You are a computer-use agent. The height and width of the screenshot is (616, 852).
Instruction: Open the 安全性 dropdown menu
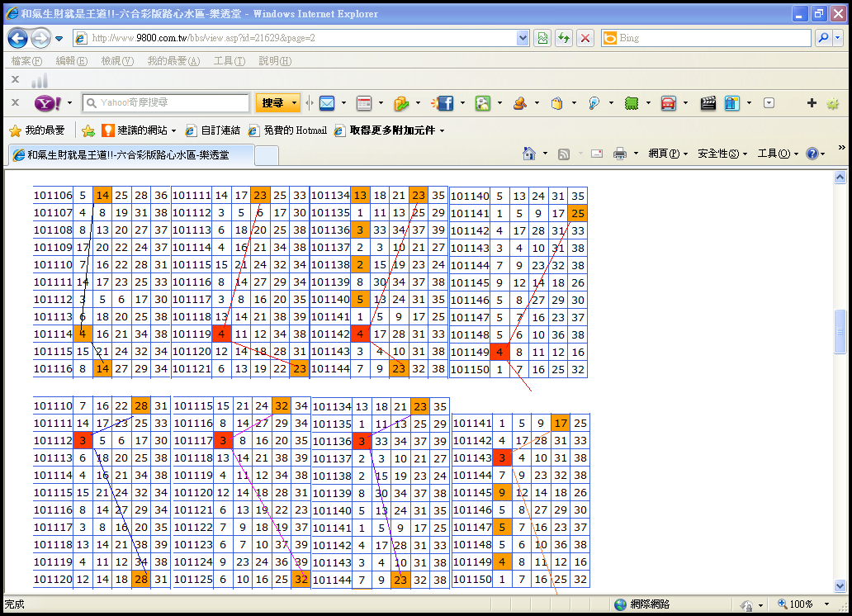point(722,154)
